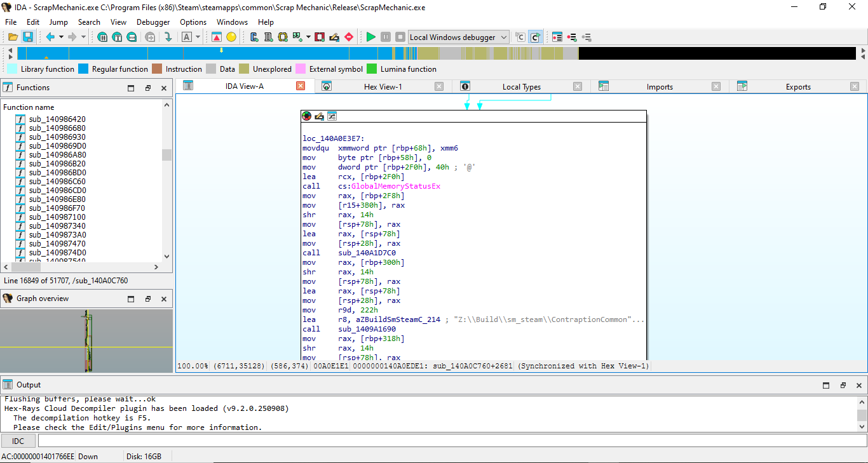
Task: Switch to the Local Types tab
Action: [522, 86]
